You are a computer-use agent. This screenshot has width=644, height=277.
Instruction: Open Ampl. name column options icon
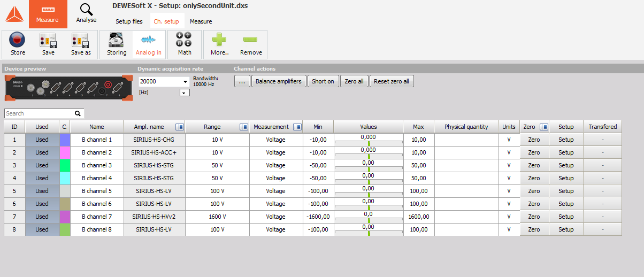tap(180, 127)
